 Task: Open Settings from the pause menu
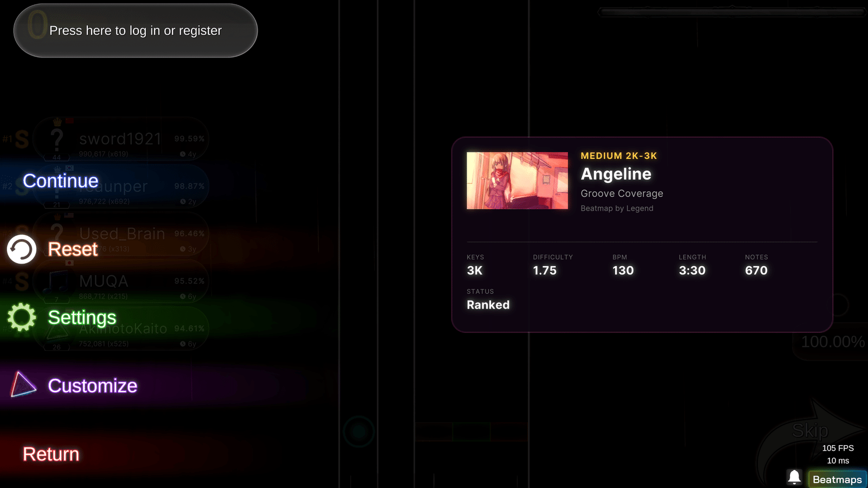tap(82, 318)
